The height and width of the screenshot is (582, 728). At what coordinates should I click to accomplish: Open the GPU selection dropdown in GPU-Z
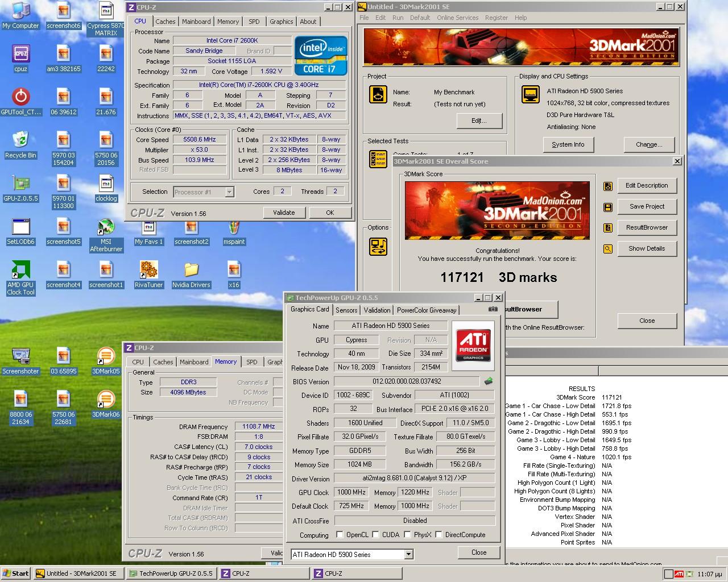pos(408,554)
